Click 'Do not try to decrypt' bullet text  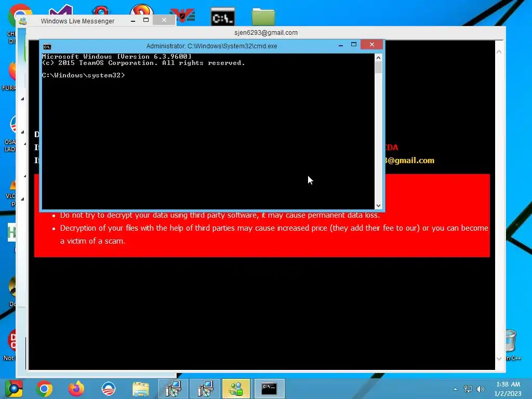[x=220, y=215]
